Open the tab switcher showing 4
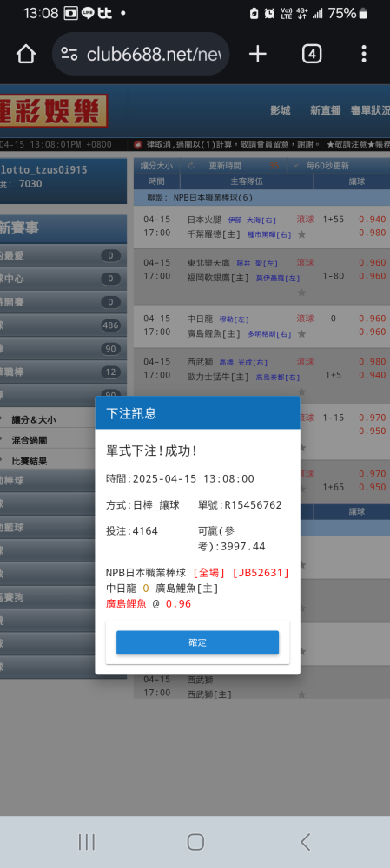This screenshot has width=390, height=868. point(312,54)
